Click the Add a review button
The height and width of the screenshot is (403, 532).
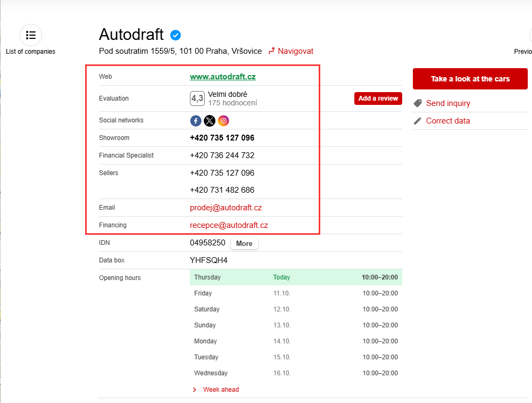[378, 98]
